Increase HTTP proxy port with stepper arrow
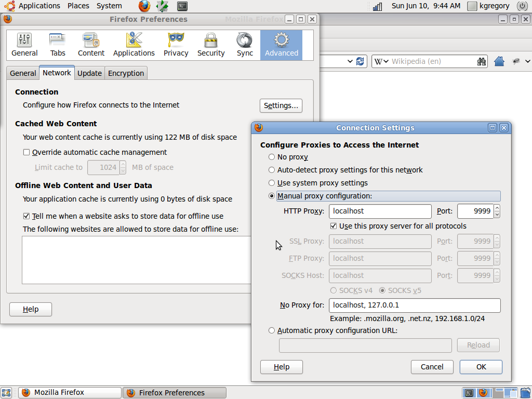The width and height of the screenshot is (532, 399). coord(497,208)
